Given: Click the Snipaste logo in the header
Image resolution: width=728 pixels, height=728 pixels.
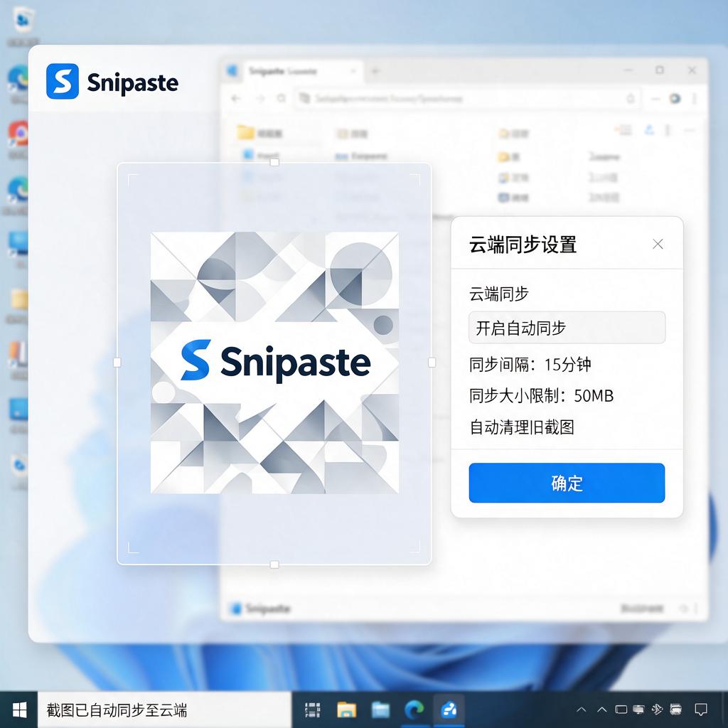Looking at the screenshot, I should click(112, 82).
